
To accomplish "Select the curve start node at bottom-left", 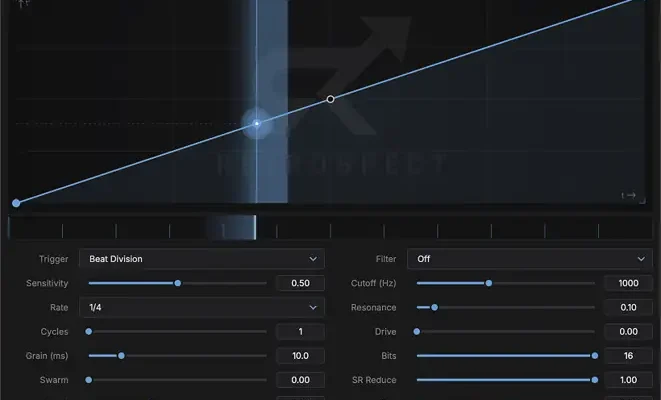I will pyautogui.click(x=16, y=203).
